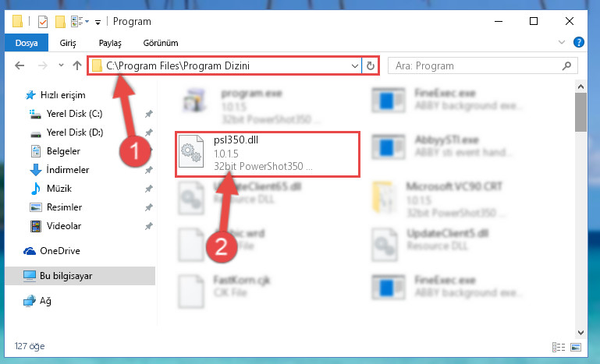Click the Ara: Program search field
Viewport: 600px width, 364px height.
tap(477, 65)
